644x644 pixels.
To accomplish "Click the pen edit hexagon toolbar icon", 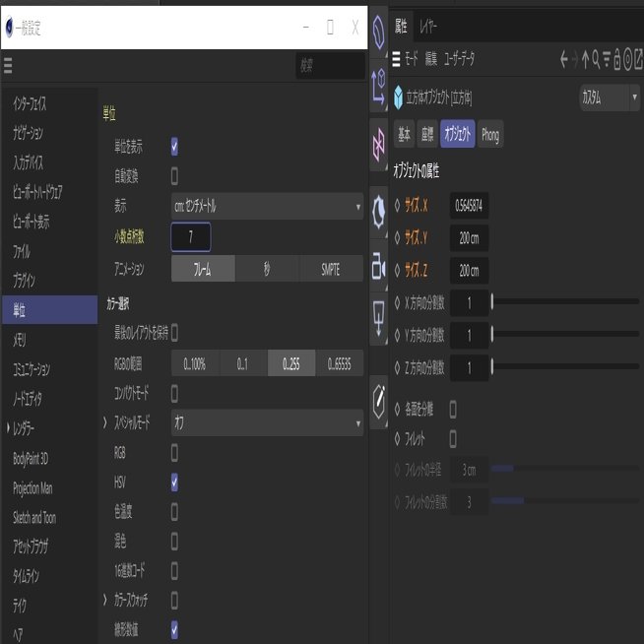I will [x=379, y=401].
